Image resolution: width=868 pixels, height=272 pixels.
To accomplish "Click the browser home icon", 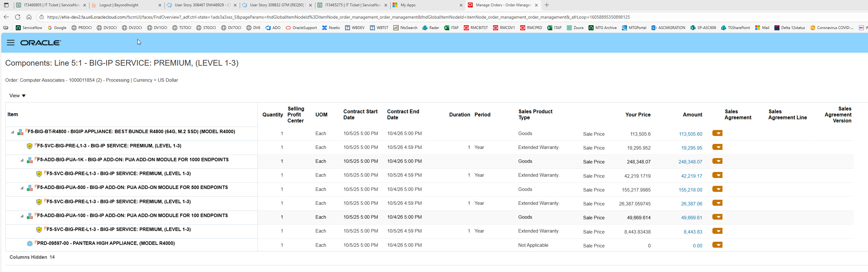I will point(29,17).
